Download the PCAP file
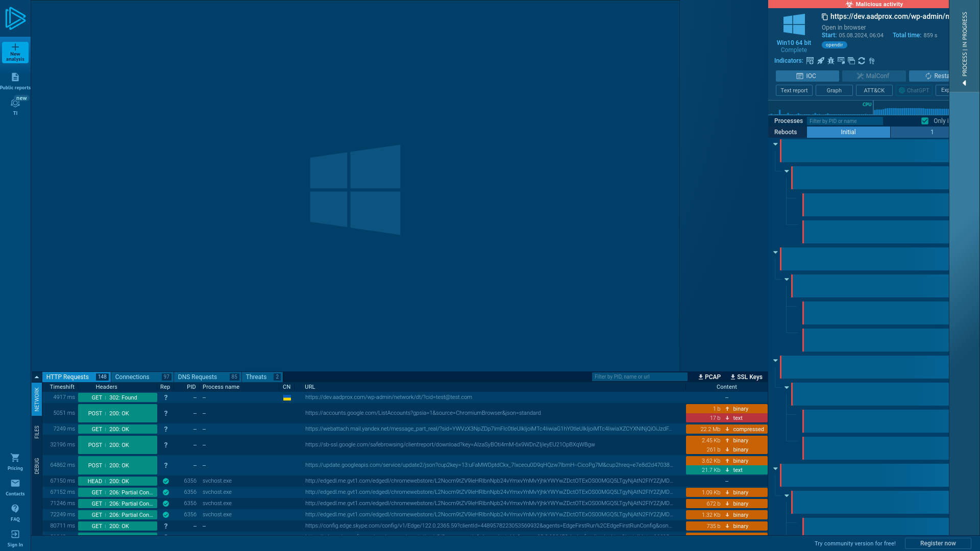 pyautogui.click(x=709, y=377)
